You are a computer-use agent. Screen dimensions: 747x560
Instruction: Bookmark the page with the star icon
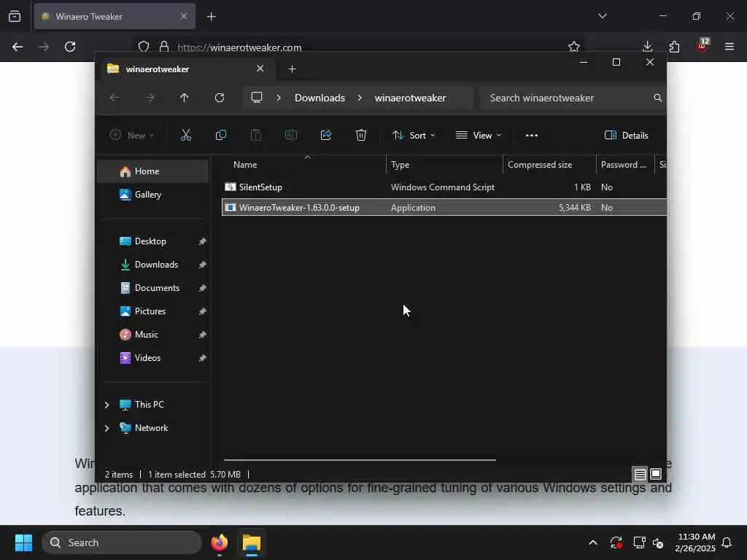click(x=574, y=47)
